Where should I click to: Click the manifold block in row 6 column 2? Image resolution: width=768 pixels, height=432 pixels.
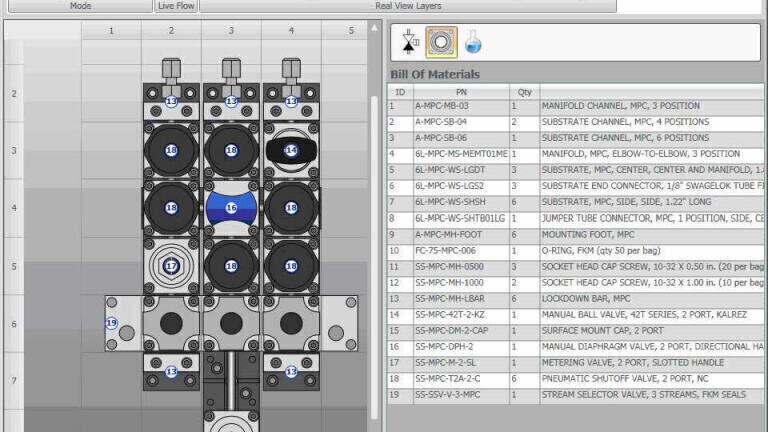pyautogui.click(x=171, y=323)
